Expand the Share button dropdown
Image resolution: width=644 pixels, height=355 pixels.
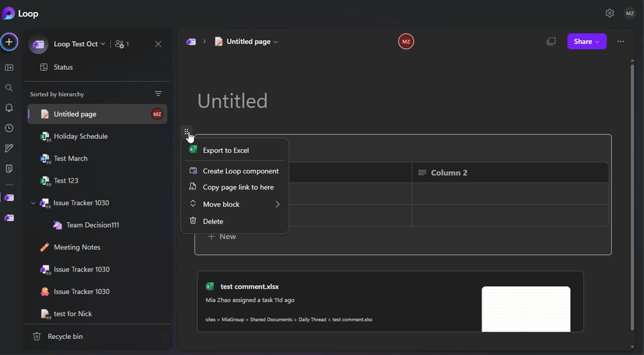(597, 42)
